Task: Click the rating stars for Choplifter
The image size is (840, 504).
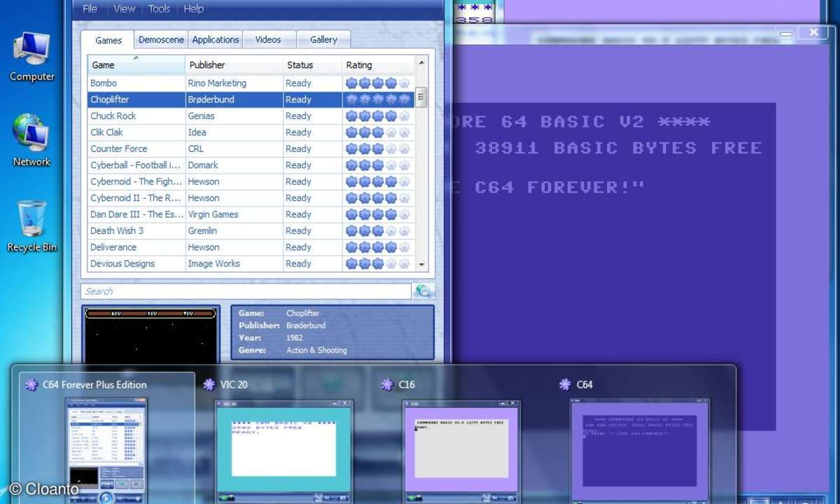Action: [377, 99]
